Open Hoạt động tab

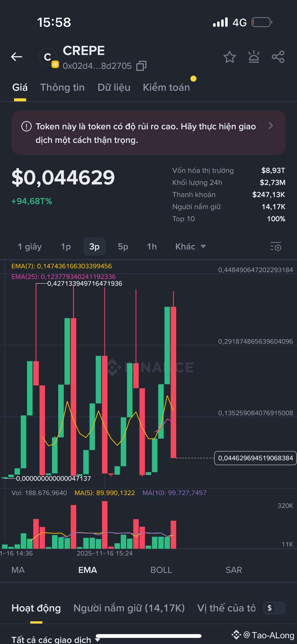coord(36,608)
